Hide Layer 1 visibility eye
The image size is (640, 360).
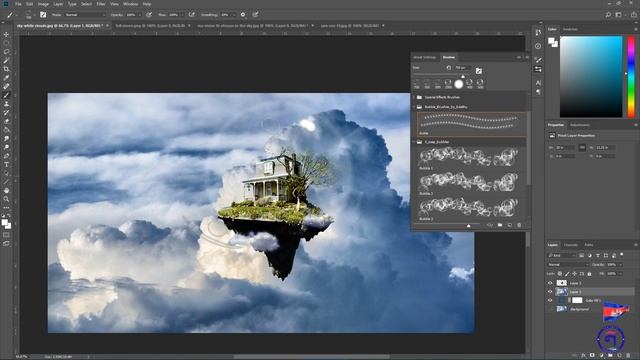tap(550, 292)
